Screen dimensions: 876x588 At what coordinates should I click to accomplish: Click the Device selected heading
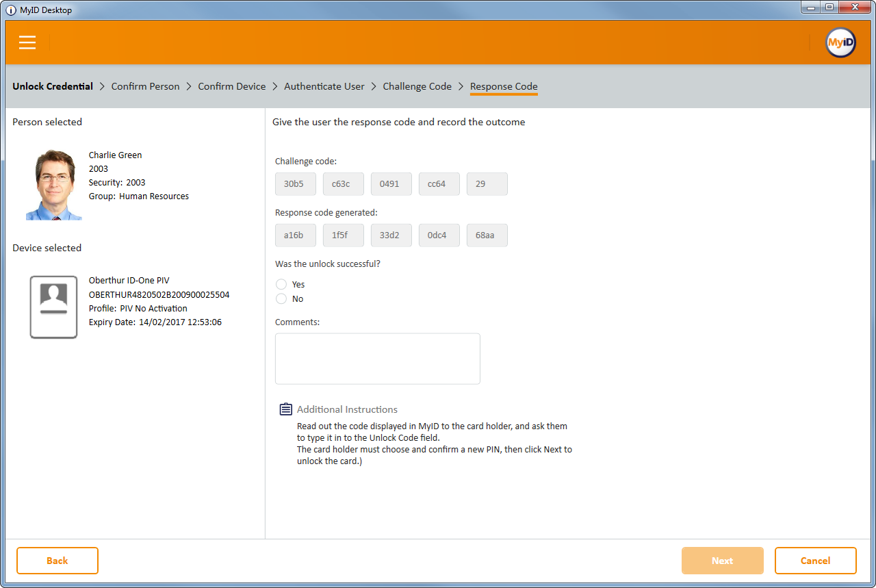pos(47,248)
